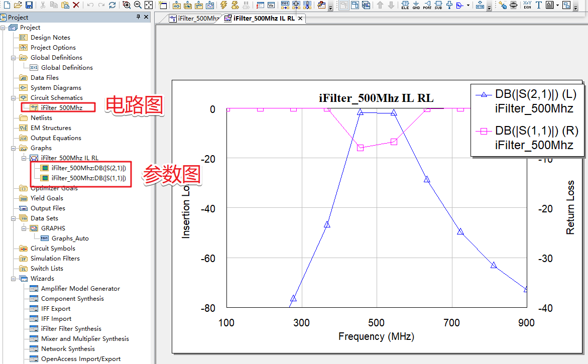The image size is (588, 364).
Task: Run analysis with the lightning bolt icon
Action: pos(224,5)
